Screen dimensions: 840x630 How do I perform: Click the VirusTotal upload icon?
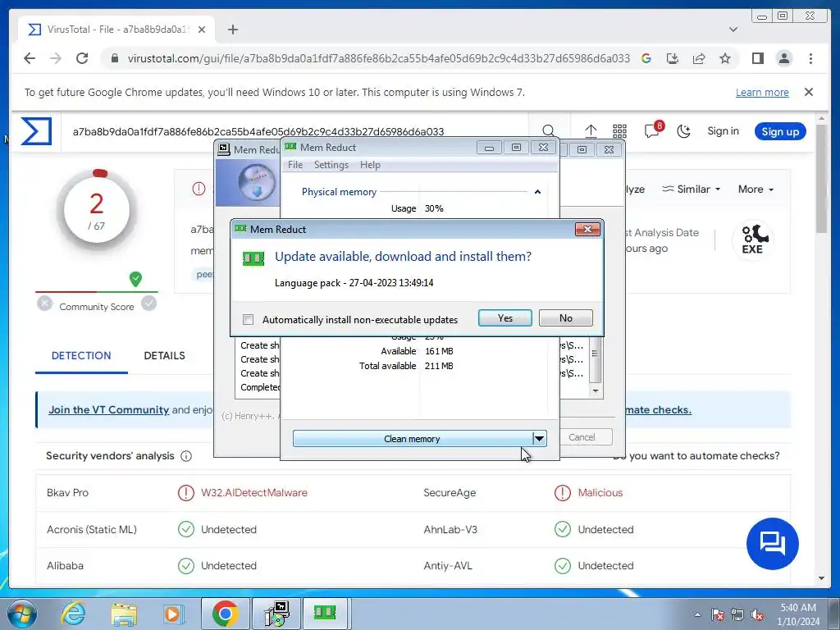pyautogui.click(x=591, y=130)
